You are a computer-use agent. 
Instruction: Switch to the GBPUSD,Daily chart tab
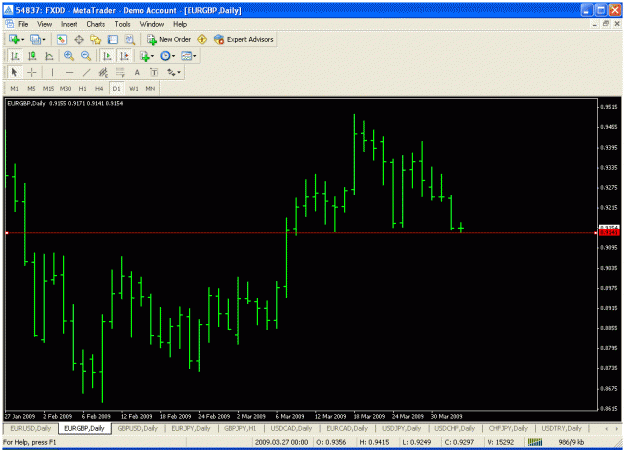tap(138, 428)
